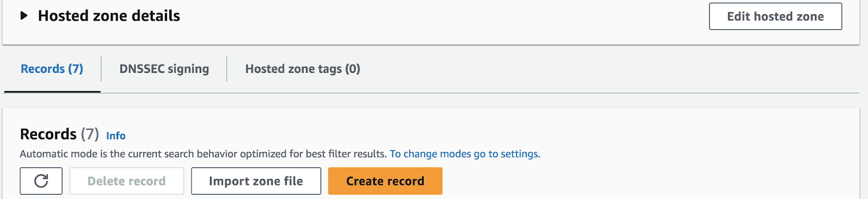Select the Records (7) tab
868x199 pixels.
[52, 69]
